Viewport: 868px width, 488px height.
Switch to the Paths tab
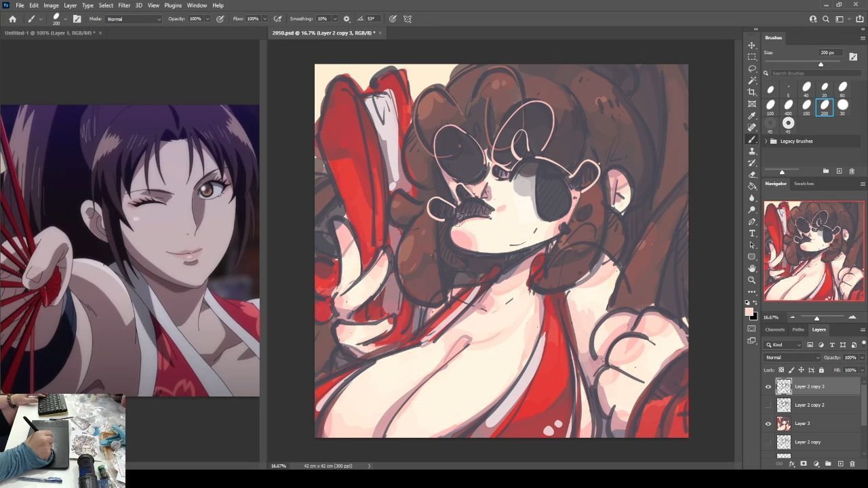click(x=798, y=329)
